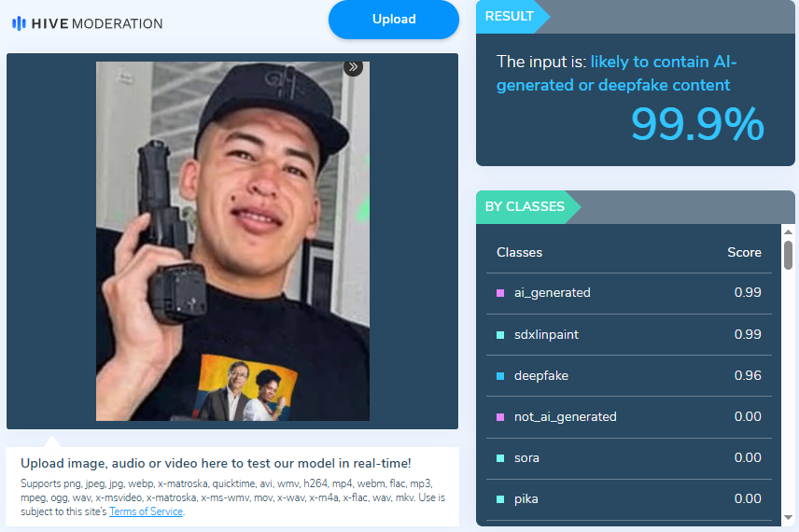Click the Classes column header

tap(519, 252)
